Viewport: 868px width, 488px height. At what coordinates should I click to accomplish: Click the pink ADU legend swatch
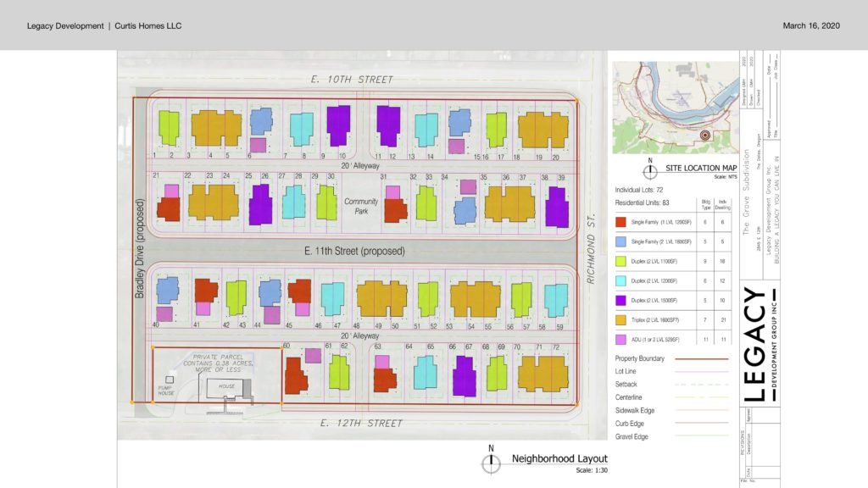[620, 339]
